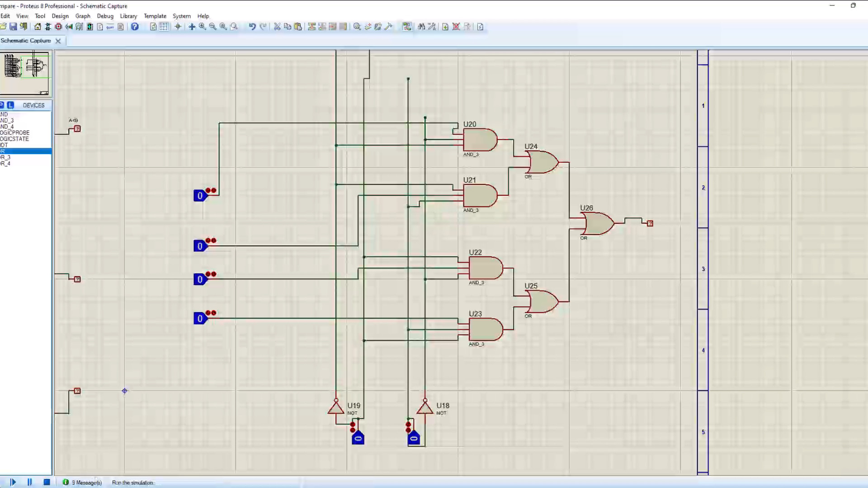Toggle the topmost left logic state input
This screenshot has width=868, height=488.
200,196
